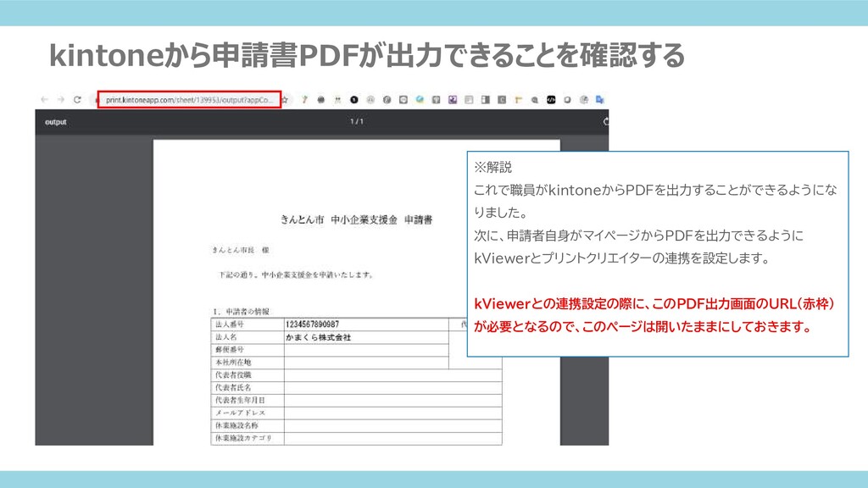Click the value '1234567890987' in the table
This screenshot has height=488, width=868.
click(x=312, y=324)
